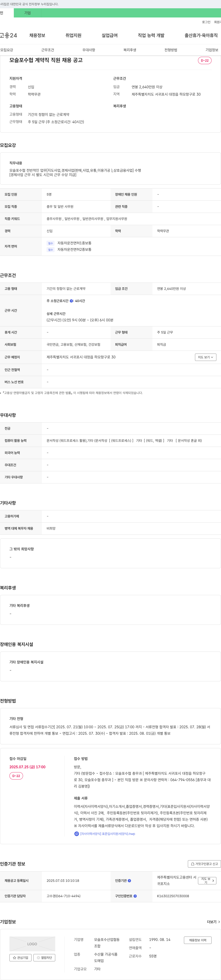Click the 근로자수 value 55명
This screenshot has width=221, height=980.
153,956
